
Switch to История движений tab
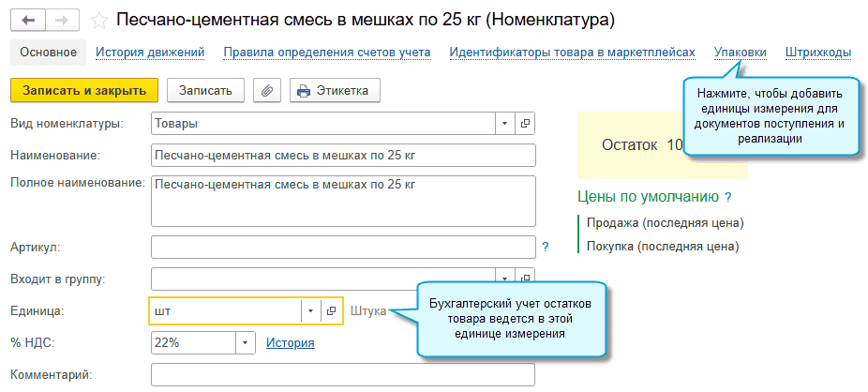(150, 53)
